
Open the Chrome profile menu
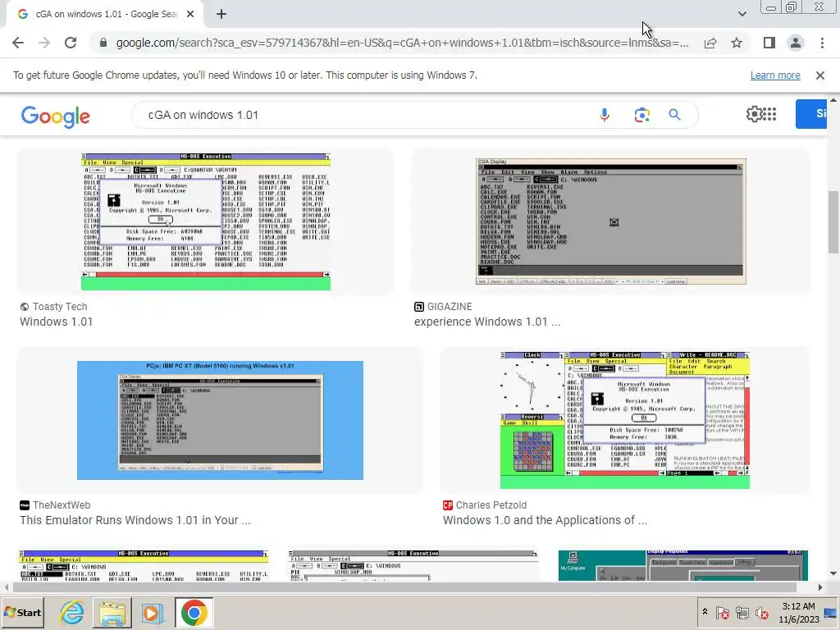coord(796,43)
